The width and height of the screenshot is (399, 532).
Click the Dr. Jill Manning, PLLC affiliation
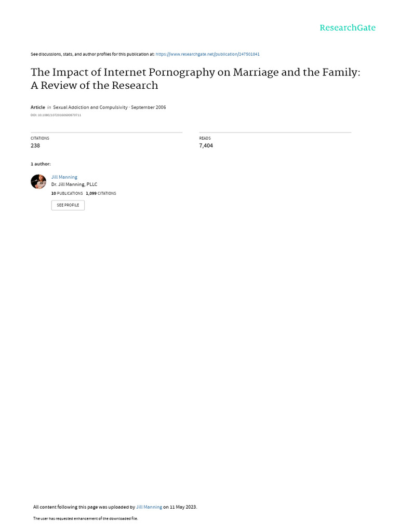(x=74, y=184)
